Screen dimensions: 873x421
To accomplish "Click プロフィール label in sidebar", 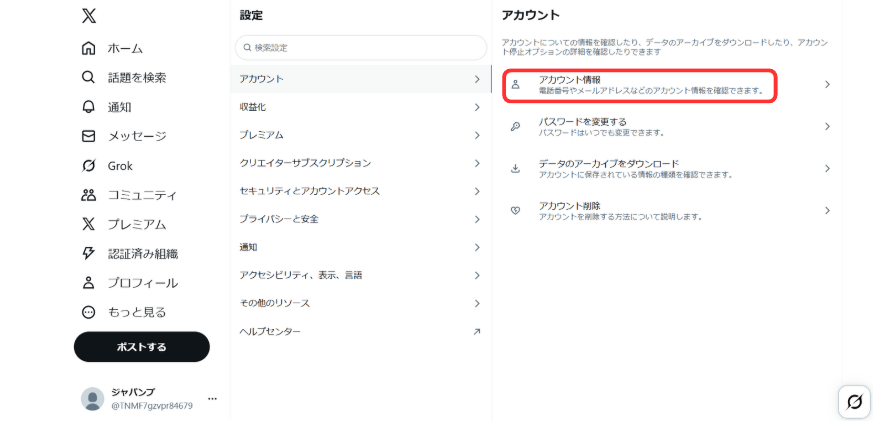I will tap(143, 282).
